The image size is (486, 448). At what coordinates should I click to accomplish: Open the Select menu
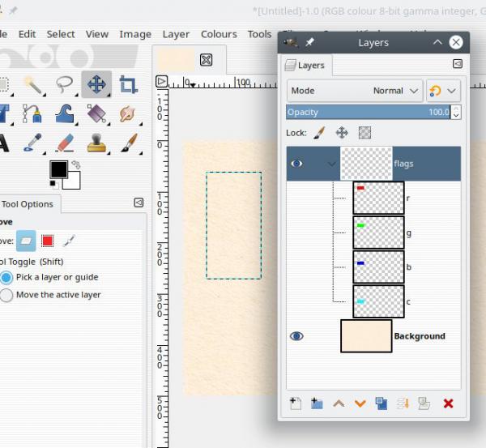point(61,34)
